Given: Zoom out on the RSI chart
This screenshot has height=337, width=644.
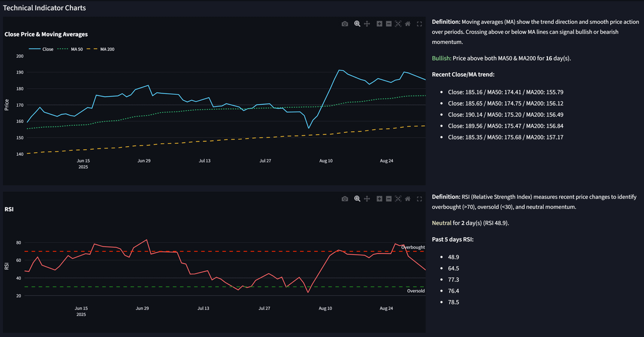Looking at the screenshot, I should (x=389, y=199).
